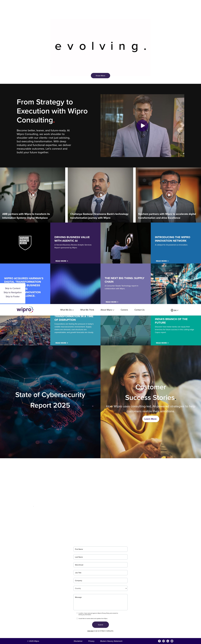Click the 'Introducing the Wipro Innovation Network' heading

tap(172, 239)
